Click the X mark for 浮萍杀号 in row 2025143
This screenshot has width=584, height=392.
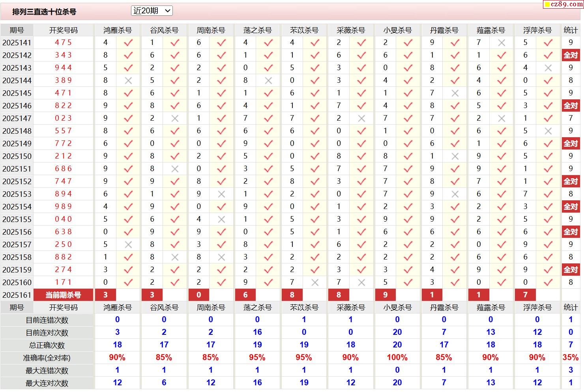pyautogui.click(x=548, y=68)
